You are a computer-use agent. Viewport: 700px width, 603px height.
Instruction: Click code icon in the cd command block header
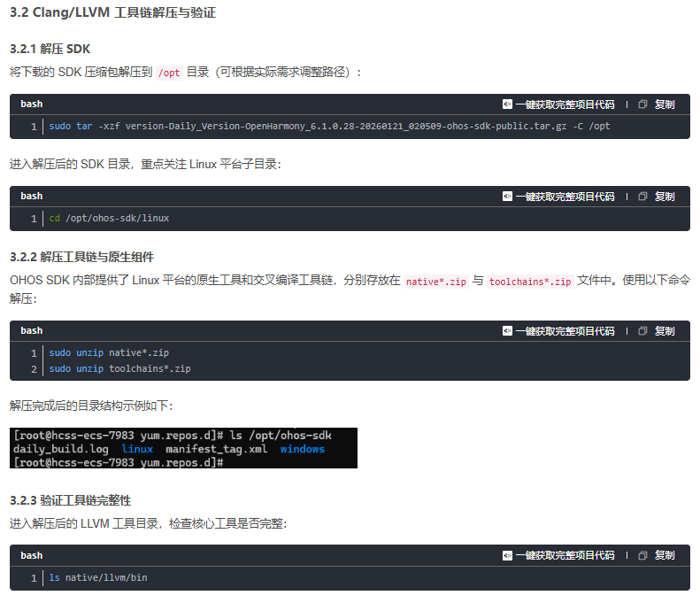click(x=507, y=196)
